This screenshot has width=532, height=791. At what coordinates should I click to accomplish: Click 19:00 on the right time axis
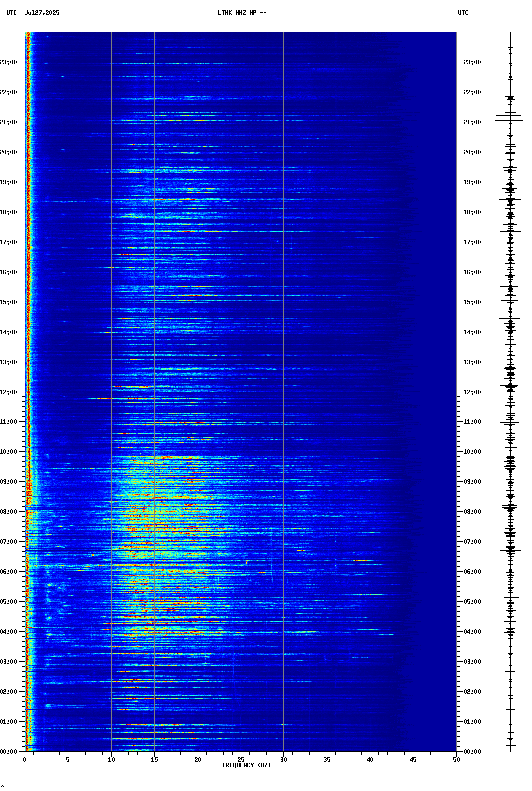click(x=472, y=182)
